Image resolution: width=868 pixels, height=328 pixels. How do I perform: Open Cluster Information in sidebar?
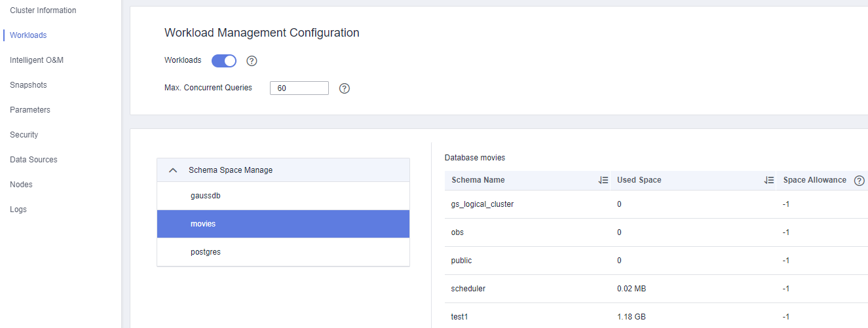pyautogui.click(x=43, y=10)
